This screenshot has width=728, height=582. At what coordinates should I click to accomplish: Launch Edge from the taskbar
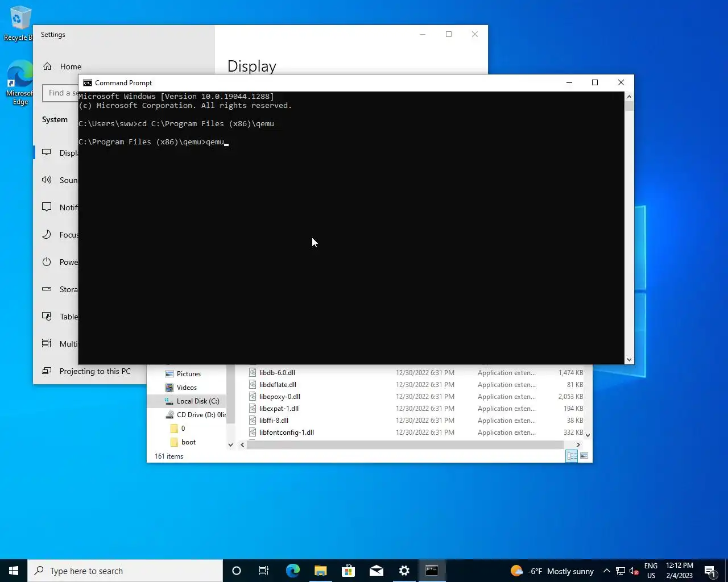pyautogui.click(x=292, y=571)
